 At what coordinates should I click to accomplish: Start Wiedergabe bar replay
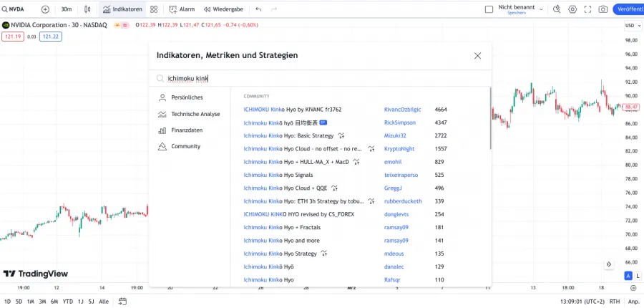(223, 9)
